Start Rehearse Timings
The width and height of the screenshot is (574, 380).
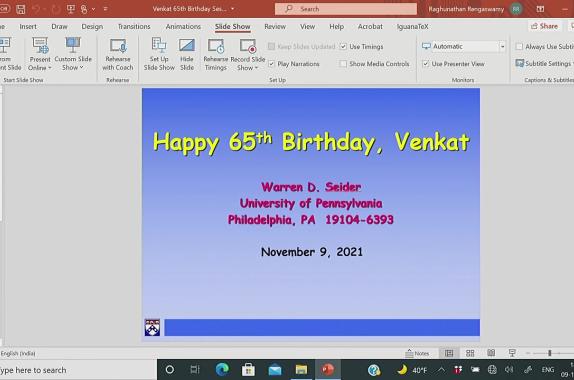pos(216,54)
